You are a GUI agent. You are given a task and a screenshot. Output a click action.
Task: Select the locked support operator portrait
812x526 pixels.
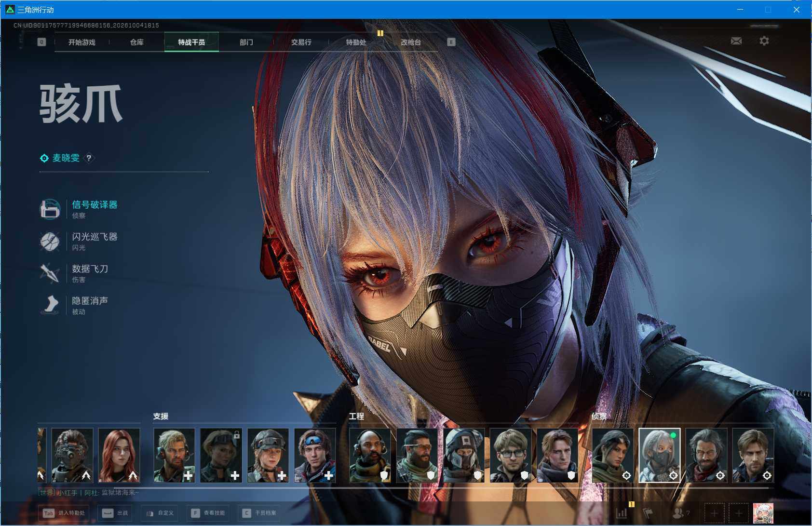click(221, 456)
